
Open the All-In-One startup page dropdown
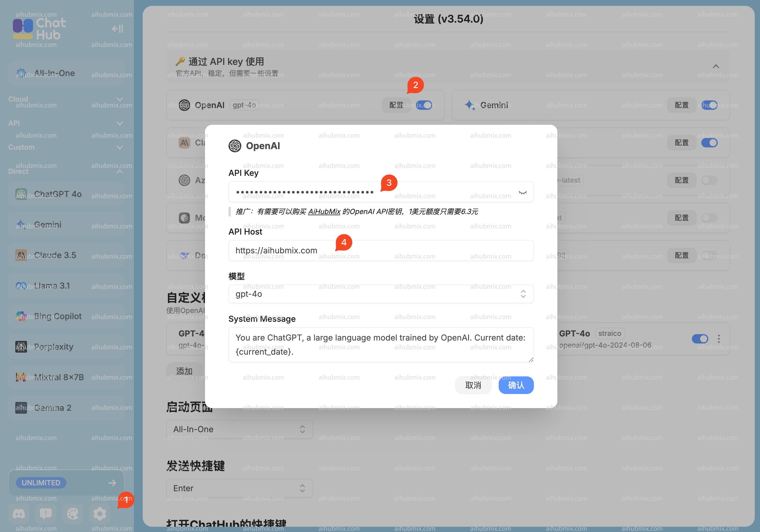coord(239,429)
